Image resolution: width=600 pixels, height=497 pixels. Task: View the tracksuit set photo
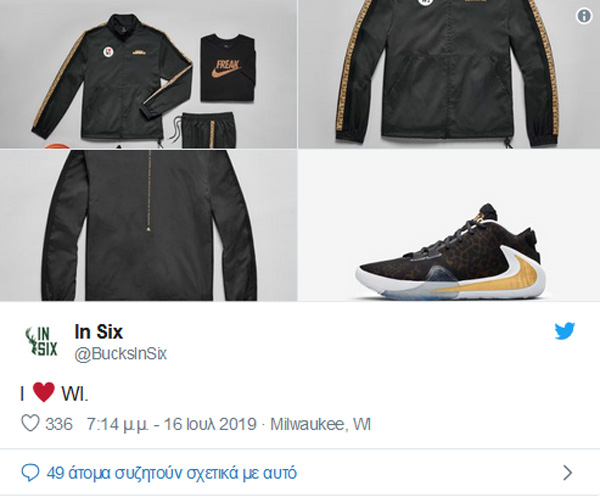click(148, 74)
